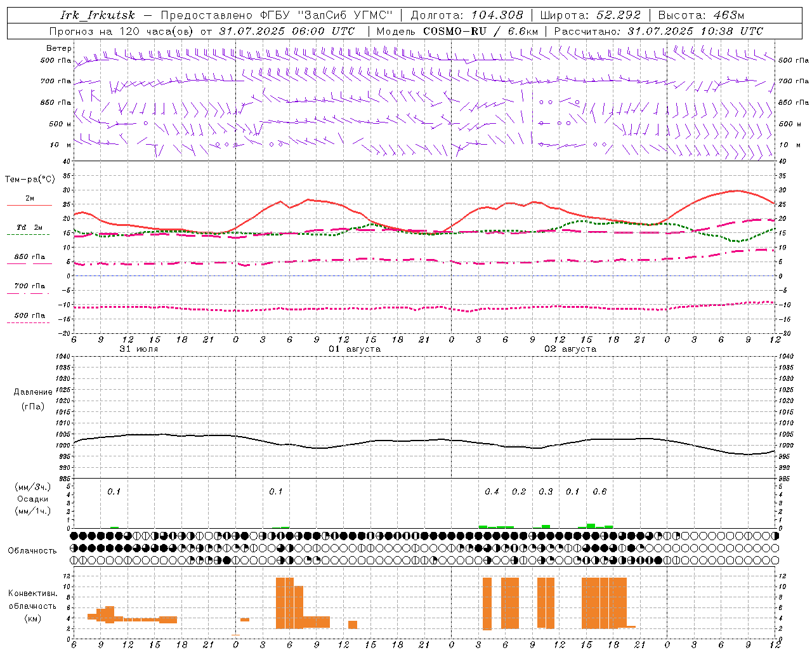Click the 'Модель COSMO-RU / 6.6км' label
This screenshot has width=812, height=650.
click(457, 31)
